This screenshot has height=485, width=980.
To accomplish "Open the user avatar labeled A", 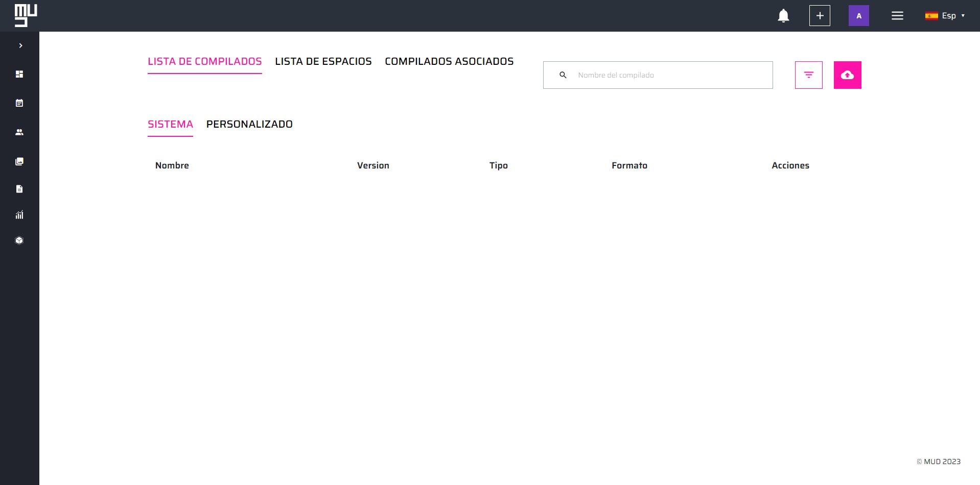I will click(x=858, y=16).
